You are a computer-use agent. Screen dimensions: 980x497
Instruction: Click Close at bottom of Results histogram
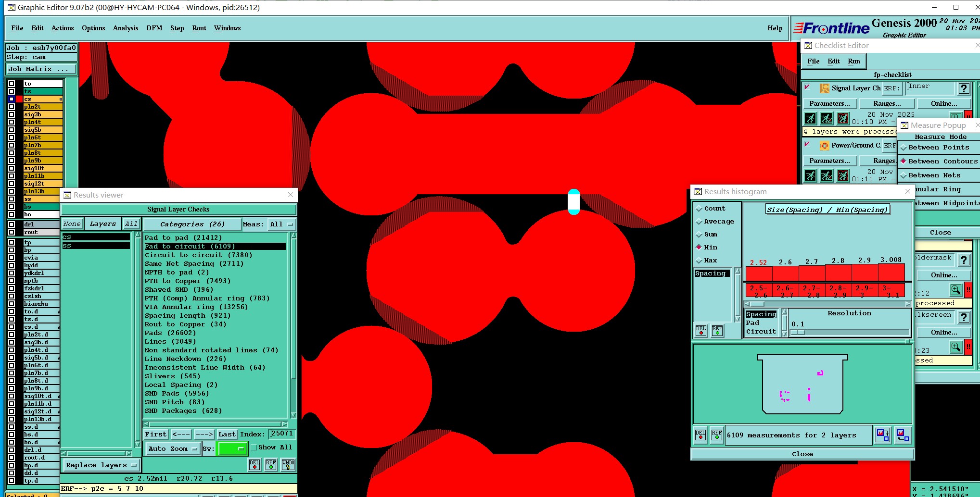tap(802, 454)
